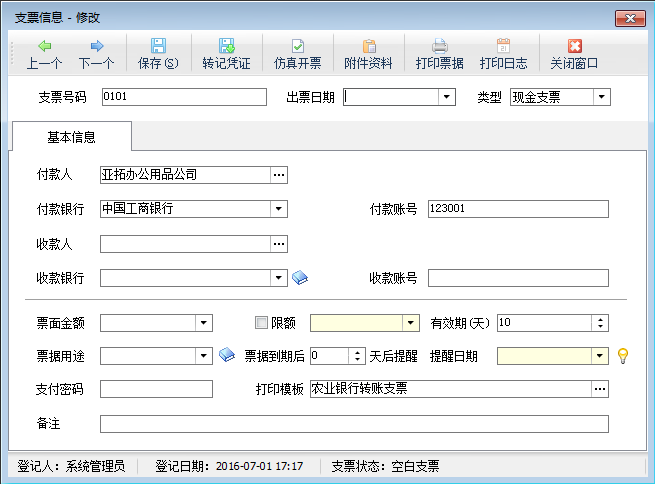Open the 类型 dropdown showing 现金支票

click(601, 97)
